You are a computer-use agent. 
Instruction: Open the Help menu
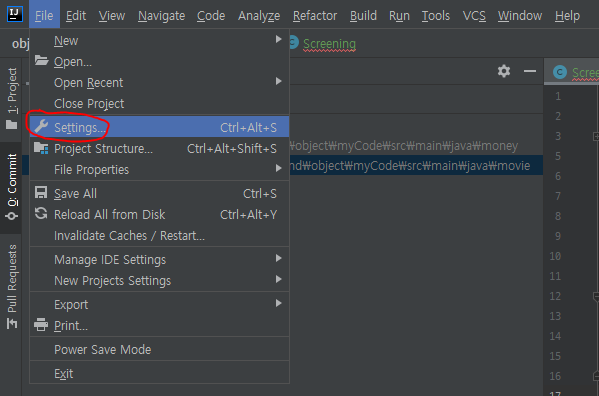click(567, 16)
